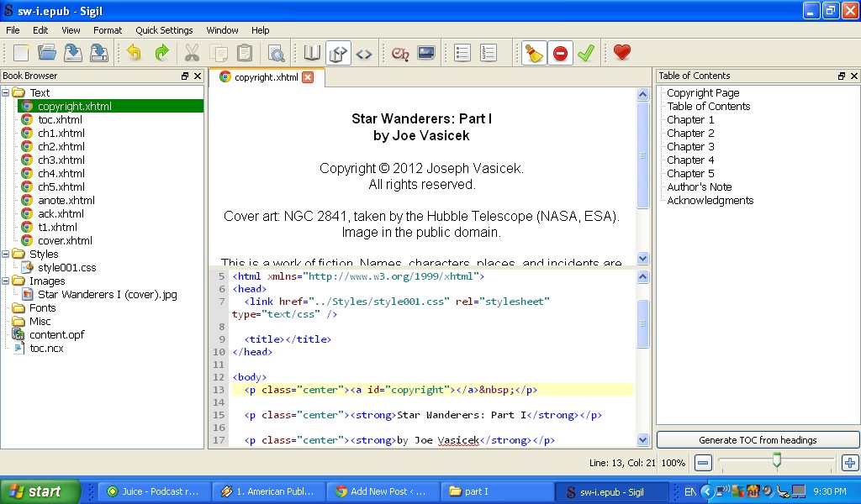861x504 pixels.
Task: Select content.opf in Book Browser
Action: point(56,334)
